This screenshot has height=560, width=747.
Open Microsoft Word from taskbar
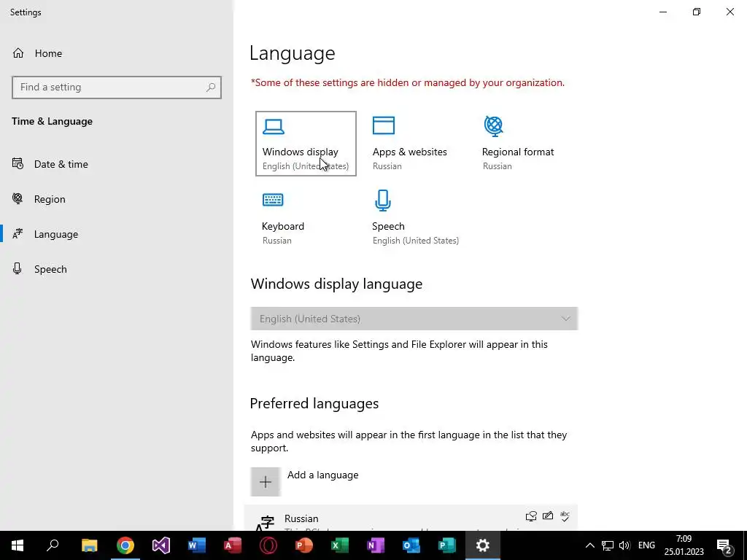(x=197, y=545)
